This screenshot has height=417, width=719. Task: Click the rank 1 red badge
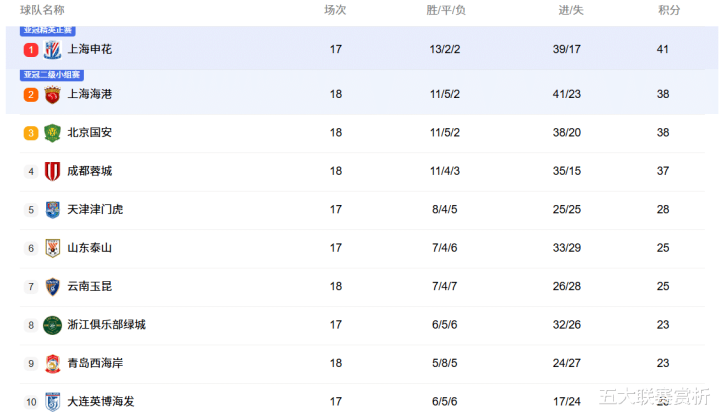tap(31, 49)
